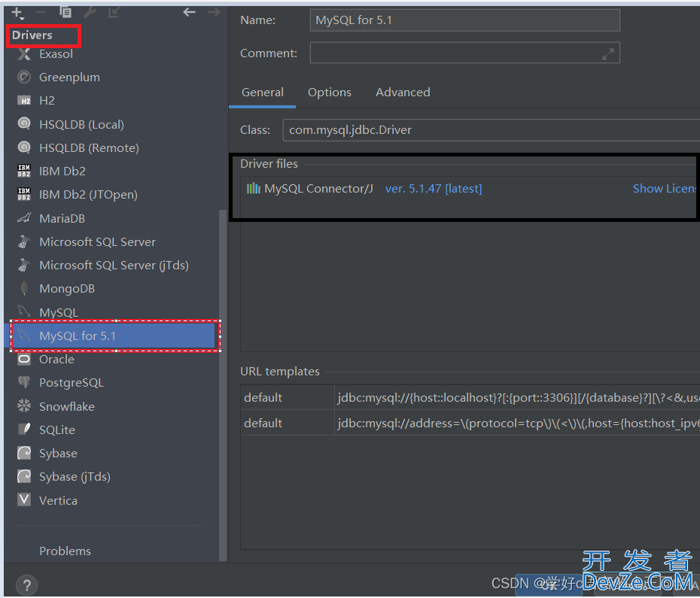Open the ver. 5.1.47 [latest] link
This screenshot has width=700, height=598.
click(x=434, y=189)
